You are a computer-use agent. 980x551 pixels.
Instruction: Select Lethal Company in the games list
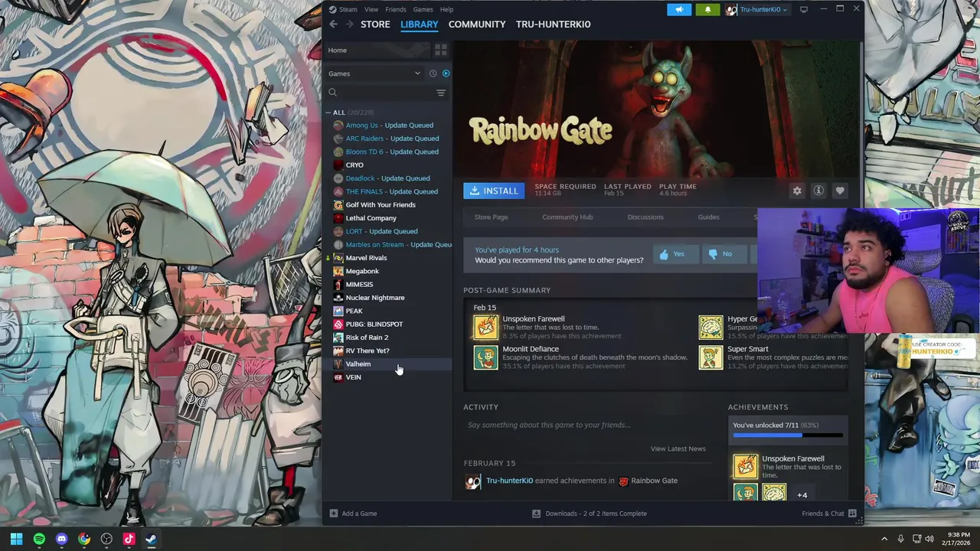click(x=371, y=218)
